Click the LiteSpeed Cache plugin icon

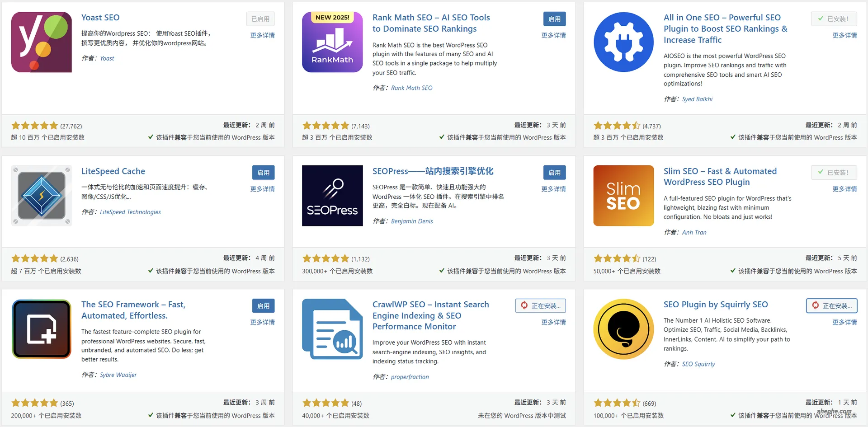(x=42, y=195)
